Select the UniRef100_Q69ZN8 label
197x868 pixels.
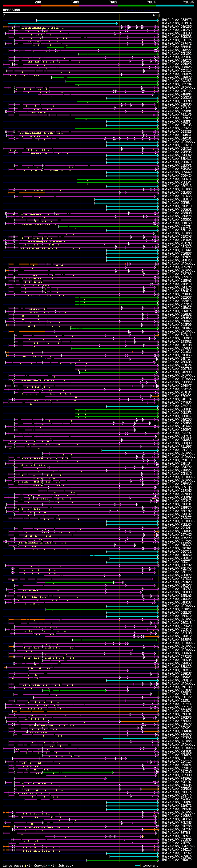coord(176,267)
